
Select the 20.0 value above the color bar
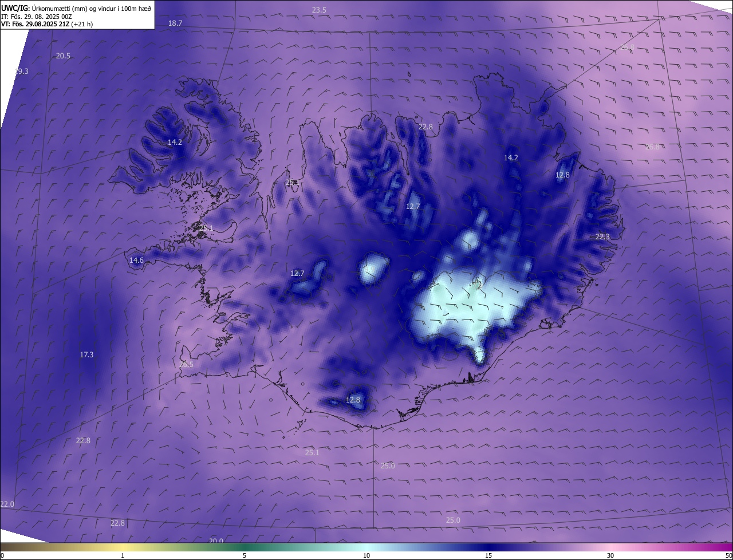[x=216, y=541]
